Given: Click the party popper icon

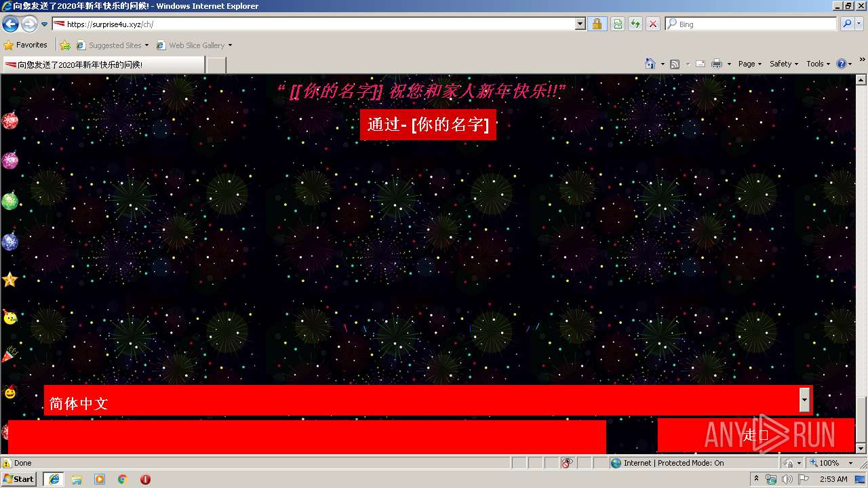Looking at the screenshot, I should tap(9, 354).
